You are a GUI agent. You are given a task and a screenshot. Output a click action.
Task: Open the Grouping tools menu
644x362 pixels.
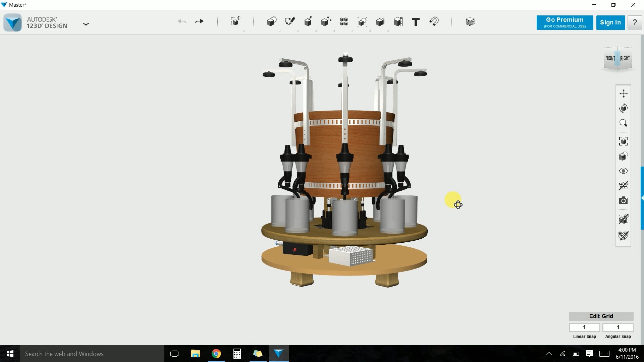click(362, 22)
